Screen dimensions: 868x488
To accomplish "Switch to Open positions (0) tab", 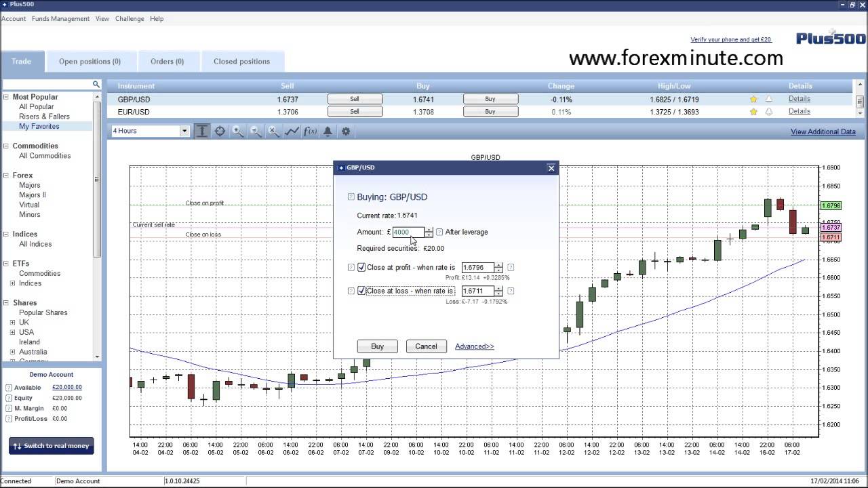I will [90, 61].
